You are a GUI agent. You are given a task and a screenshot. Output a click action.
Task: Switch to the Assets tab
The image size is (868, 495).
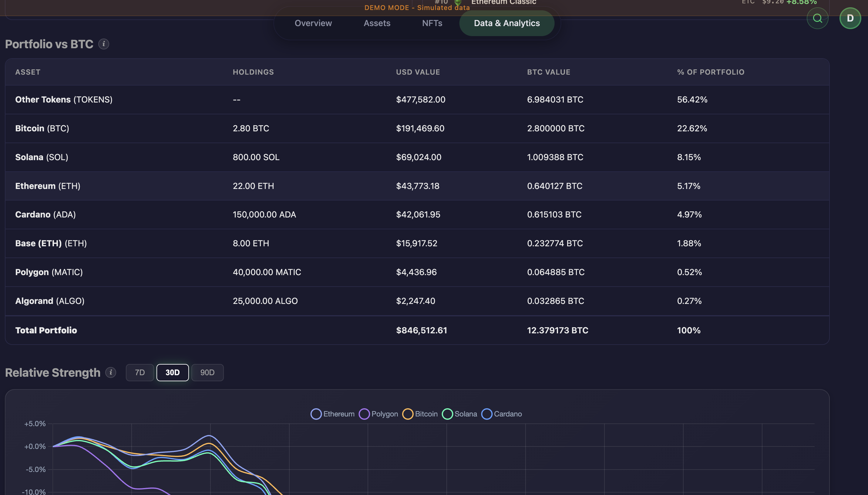[x=377, y=23]
